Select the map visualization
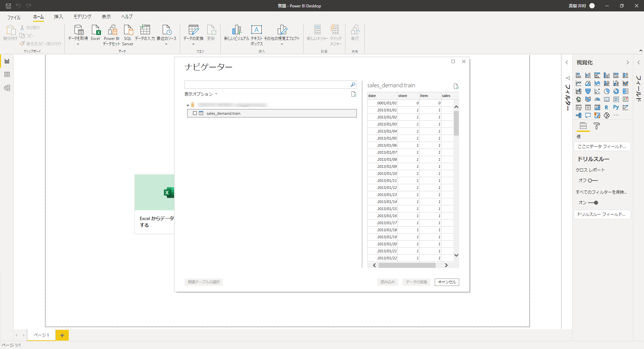The height and width of the screenshot is (349, 644). tap(578, 99)
